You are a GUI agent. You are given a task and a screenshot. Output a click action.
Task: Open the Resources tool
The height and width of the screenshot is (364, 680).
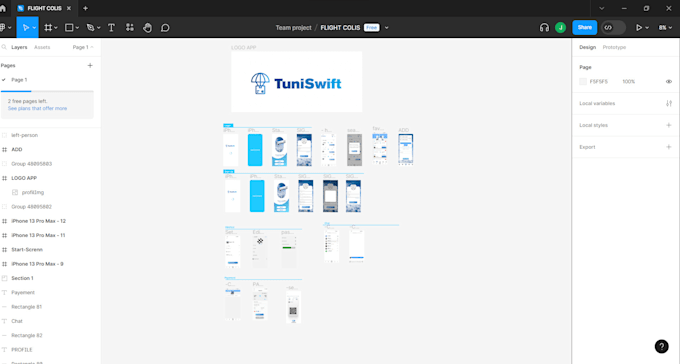[x=130, y=28]
